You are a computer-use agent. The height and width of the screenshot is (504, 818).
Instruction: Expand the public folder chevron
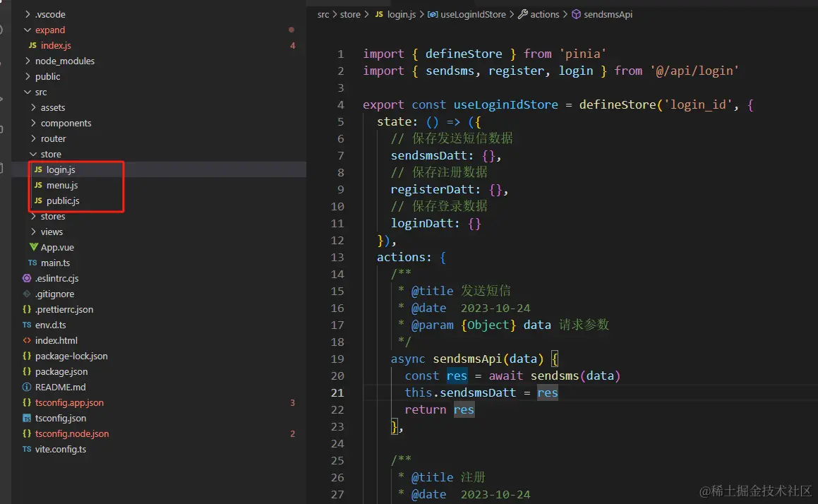point(27,76)
